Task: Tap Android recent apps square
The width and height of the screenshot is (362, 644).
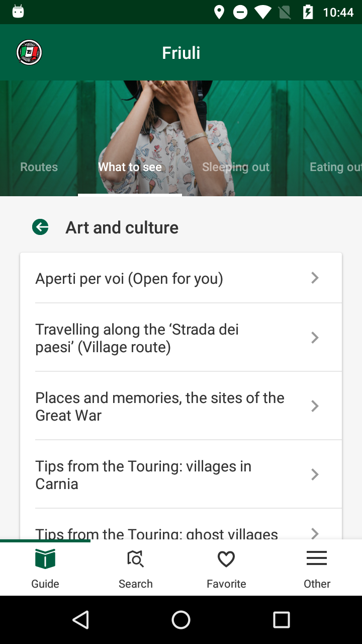Action: click(x=282, y=620)
